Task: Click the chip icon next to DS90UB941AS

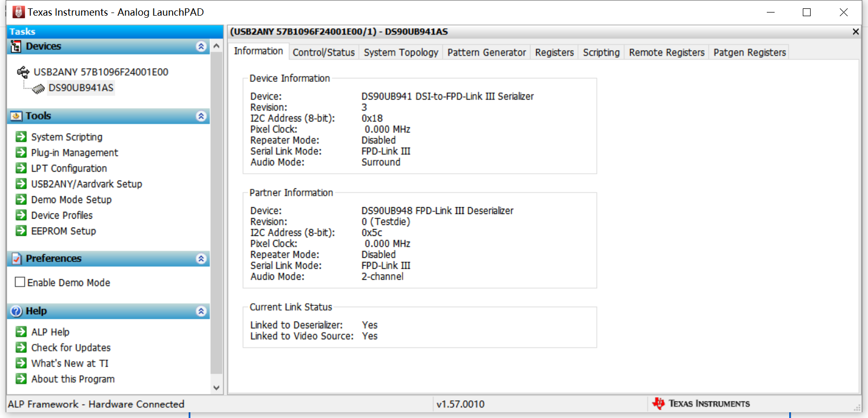Action: [x=39, y=89]
